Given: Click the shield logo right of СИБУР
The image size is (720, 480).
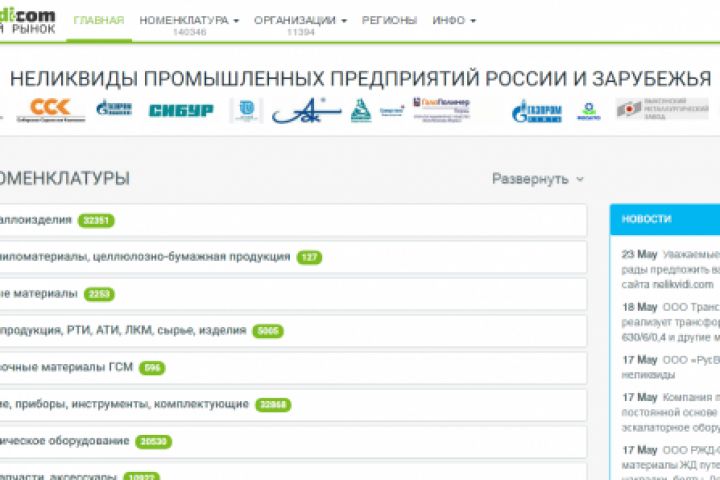Looking at the screenshot, I should 247,110.
